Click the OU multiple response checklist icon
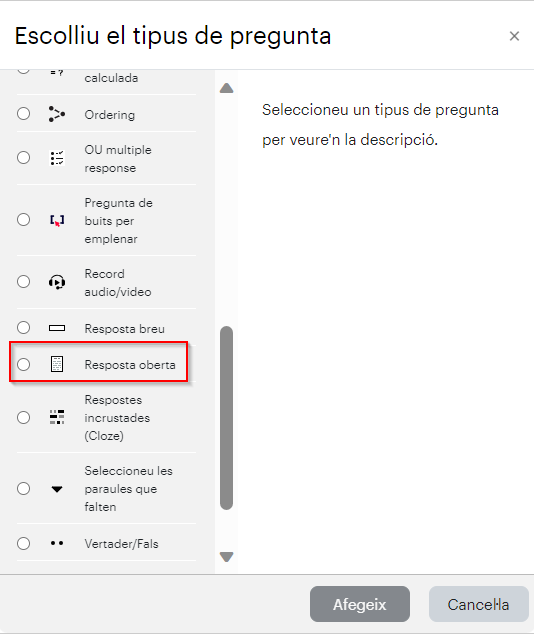534x634 pixels. tap(57, 158)
